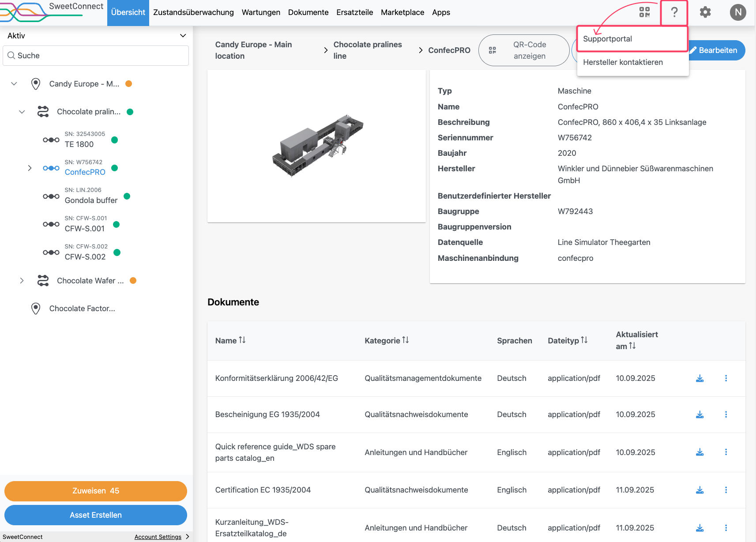
Task: Select ConfecPRO in the asset tree
Action: [85, 172]
